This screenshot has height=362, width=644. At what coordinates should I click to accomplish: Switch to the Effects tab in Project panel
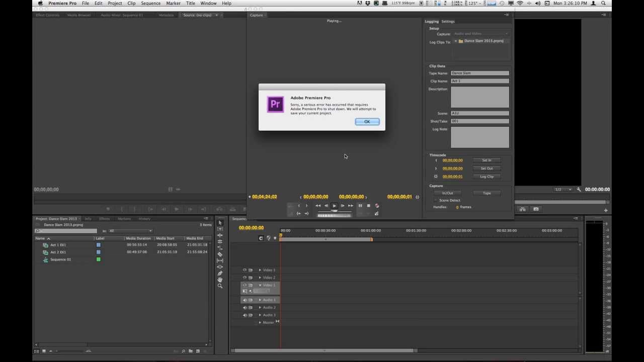(104, 219)
